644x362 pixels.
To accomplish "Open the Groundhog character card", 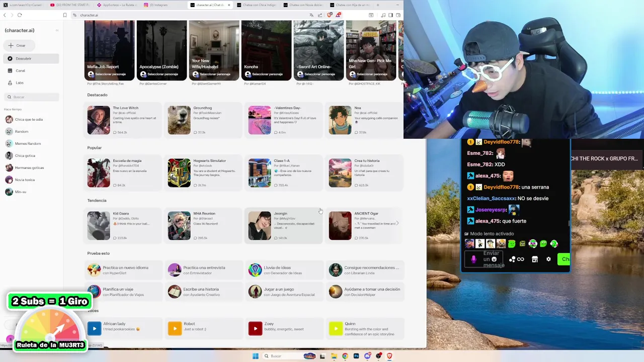I will point(204,120).
